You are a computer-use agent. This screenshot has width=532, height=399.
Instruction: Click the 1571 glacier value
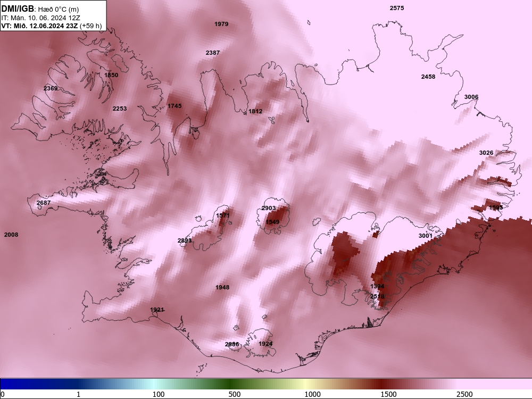(223, 215)
